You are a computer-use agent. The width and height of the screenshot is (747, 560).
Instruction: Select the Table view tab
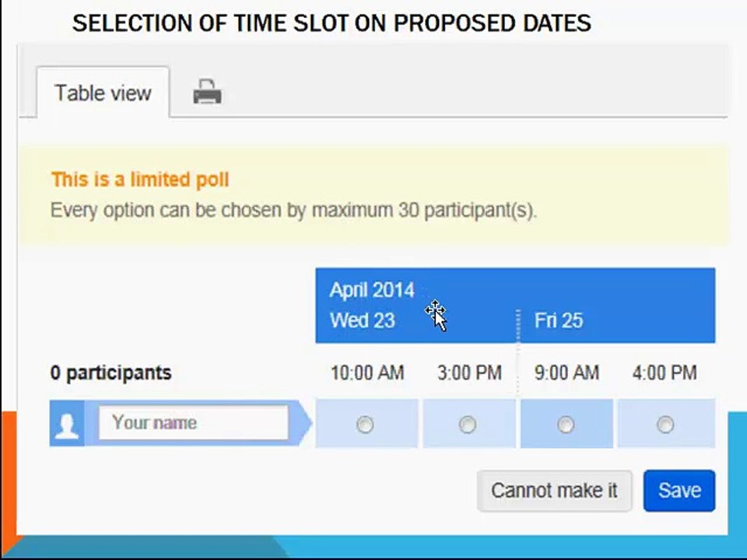pyautogui.click(x=103, y=93)
